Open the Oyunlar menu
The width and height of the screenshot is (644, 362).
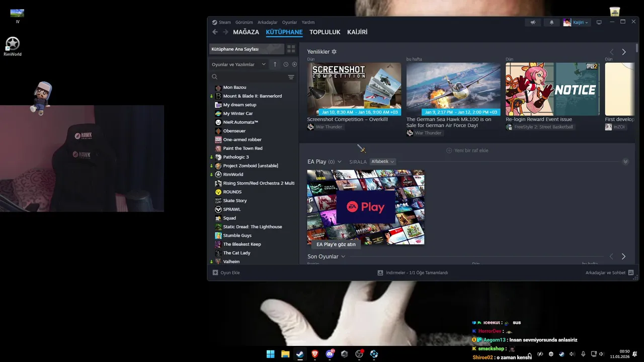290,22
